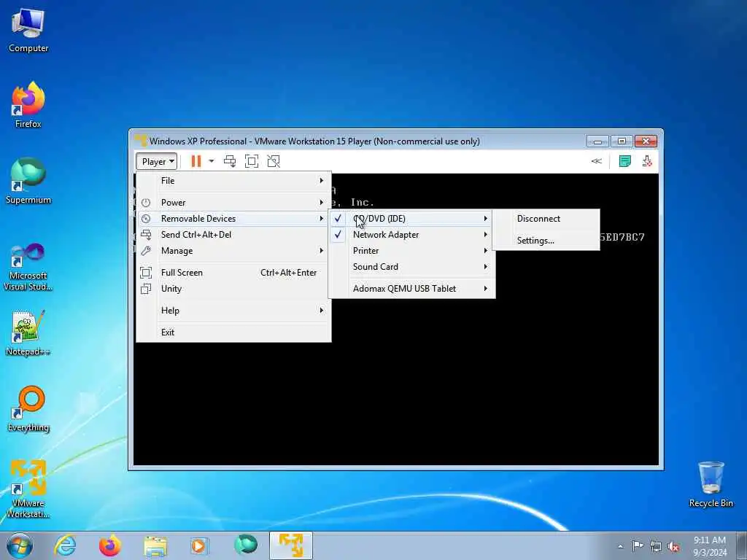Select Adomax QEMU USB Tablet entry

[x=411, y=289]
